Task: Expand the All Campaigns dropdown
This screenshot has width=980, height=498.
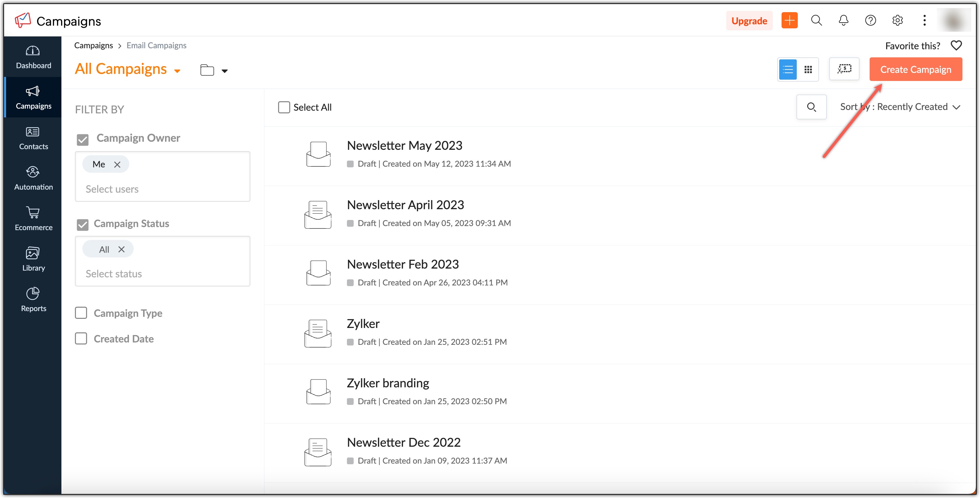Action: click(x=177, y=71)
